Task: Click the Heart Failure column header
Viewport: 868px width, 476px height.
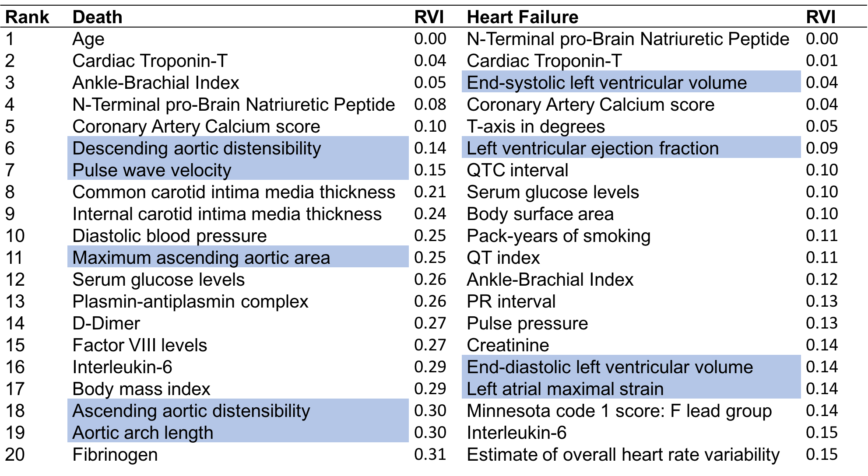Action: [522, 17]
